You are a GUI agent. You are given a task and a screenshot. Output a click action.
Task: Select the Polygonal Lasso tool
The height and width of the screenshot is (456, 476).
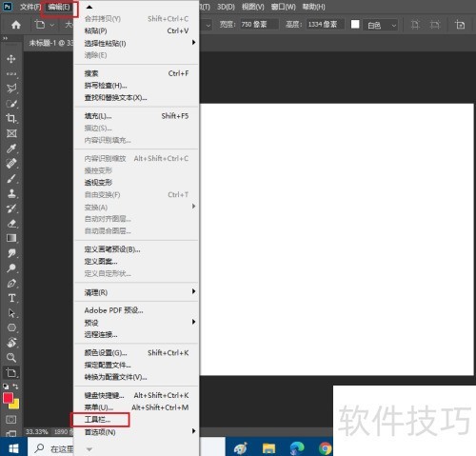[11, 89]
